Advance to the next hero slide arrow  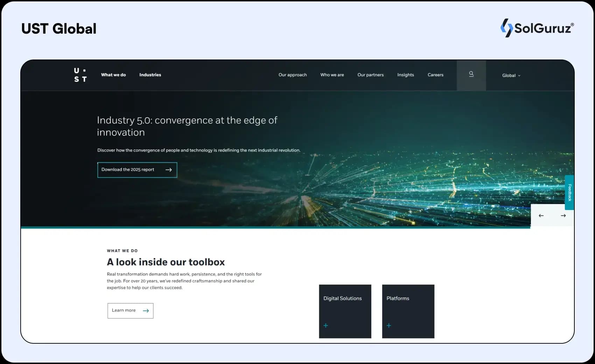point(563,216)
